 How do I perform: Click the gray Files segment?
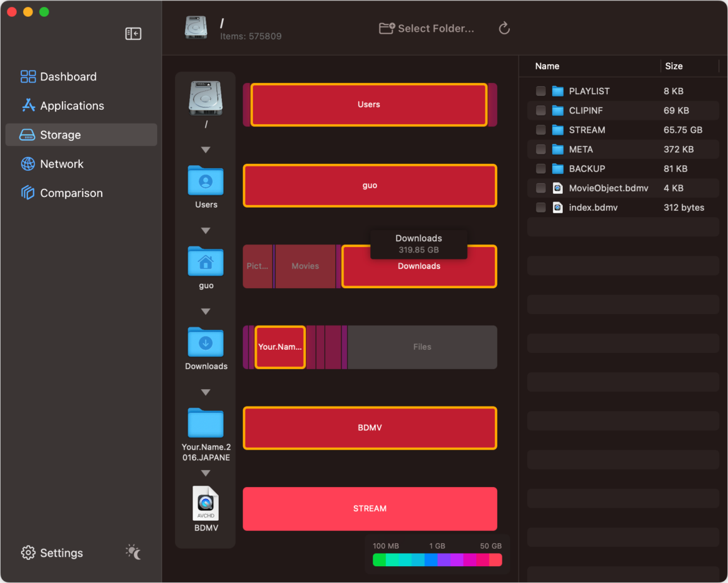422,347
